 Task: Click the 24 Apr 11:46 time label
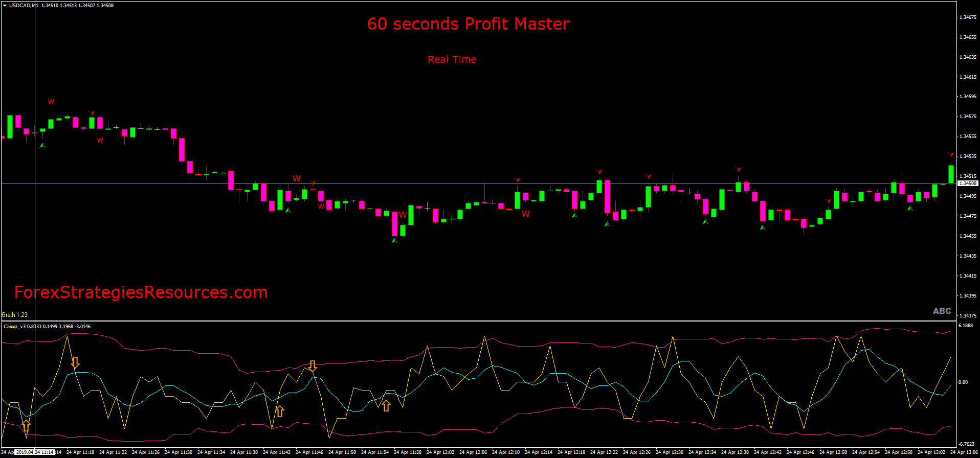(309, 452)
